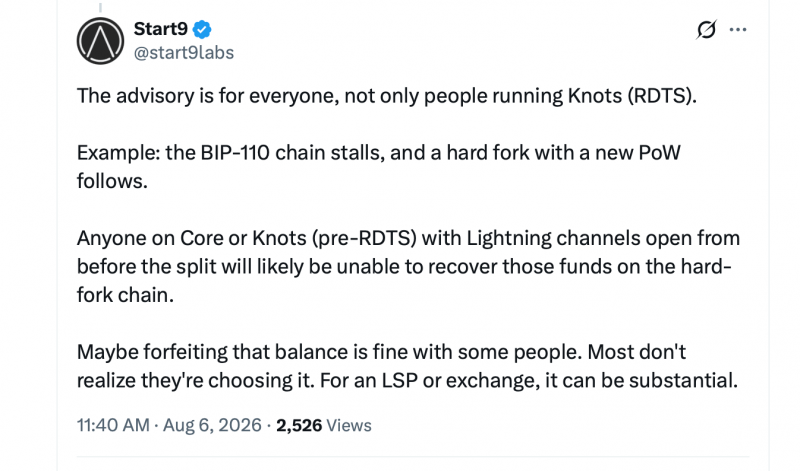Click the blue verified badge next to Start9
This screenshot has width=800, height=471.
coord(202,29)
